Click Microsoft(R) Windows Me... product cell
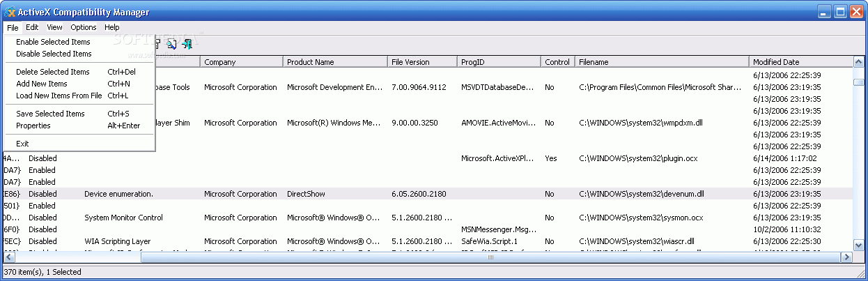868x281 pixels. (335, 123)
